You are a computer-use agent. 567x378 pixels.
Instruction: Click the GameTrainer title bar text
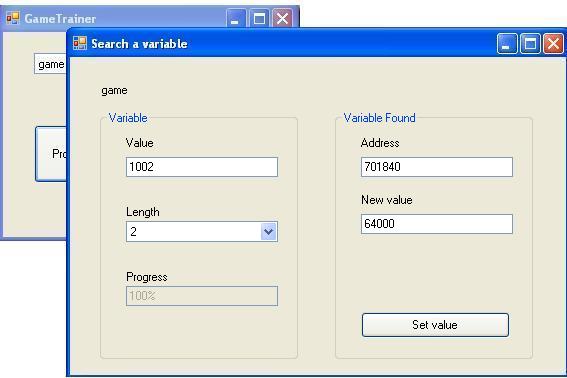click(60, 18)
